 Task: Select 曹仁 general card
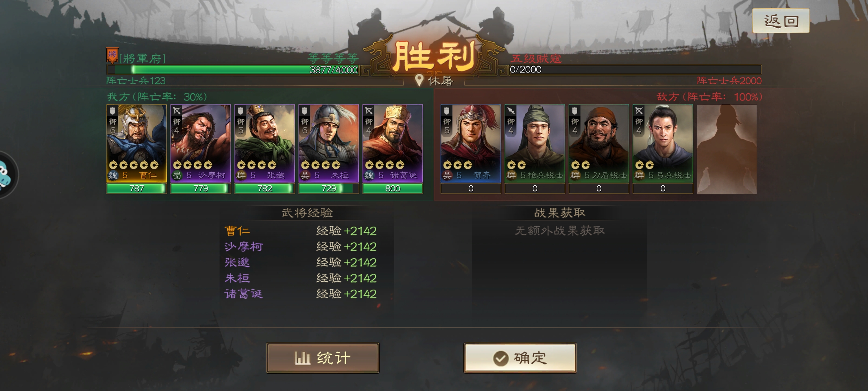pyautogui.click(x=137, y=149)
